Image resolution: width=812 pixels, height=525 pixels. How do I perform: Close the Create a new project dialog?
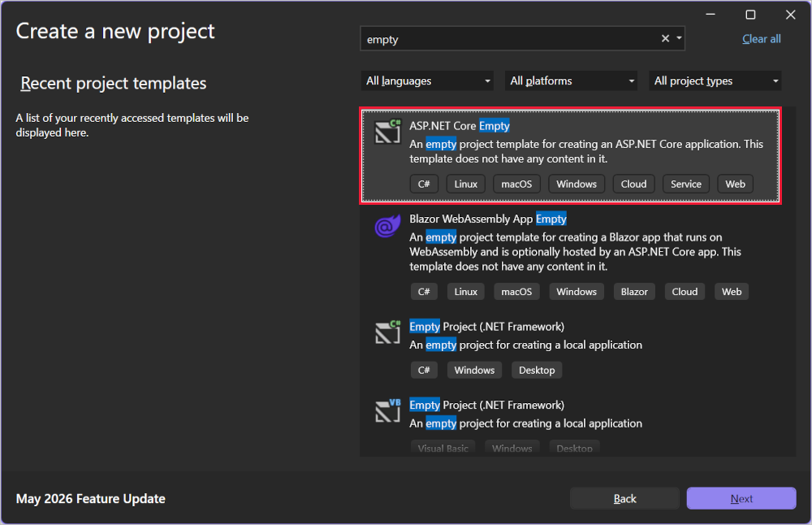tap(790, 15)
